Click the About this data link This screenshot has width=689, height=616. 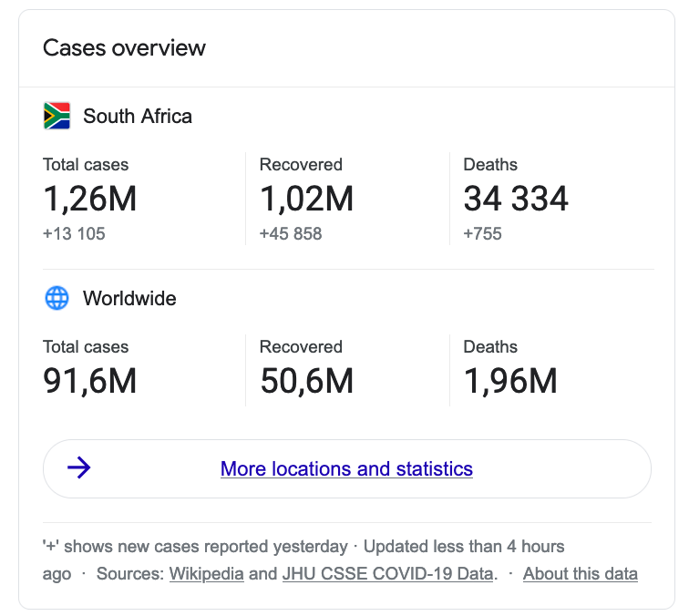[580, 573]
